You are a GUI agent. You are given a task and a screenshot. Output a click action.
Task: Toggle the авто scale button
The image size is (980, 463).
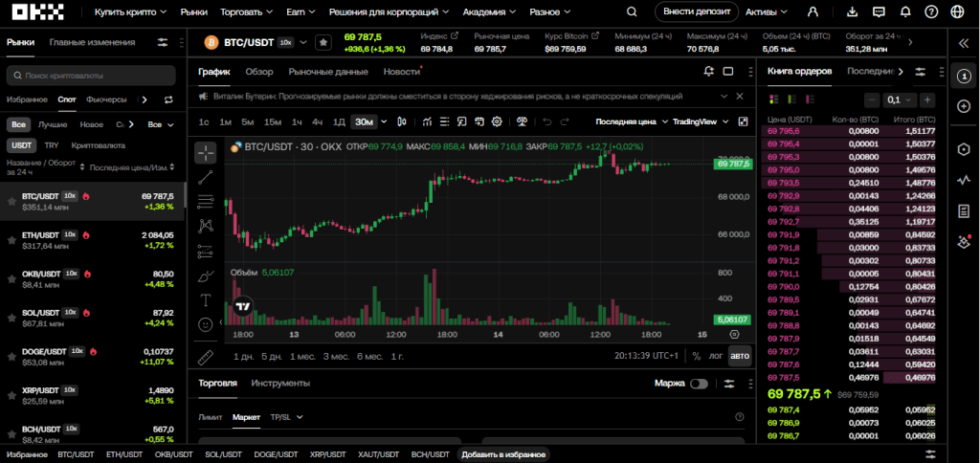pos(740,356)
